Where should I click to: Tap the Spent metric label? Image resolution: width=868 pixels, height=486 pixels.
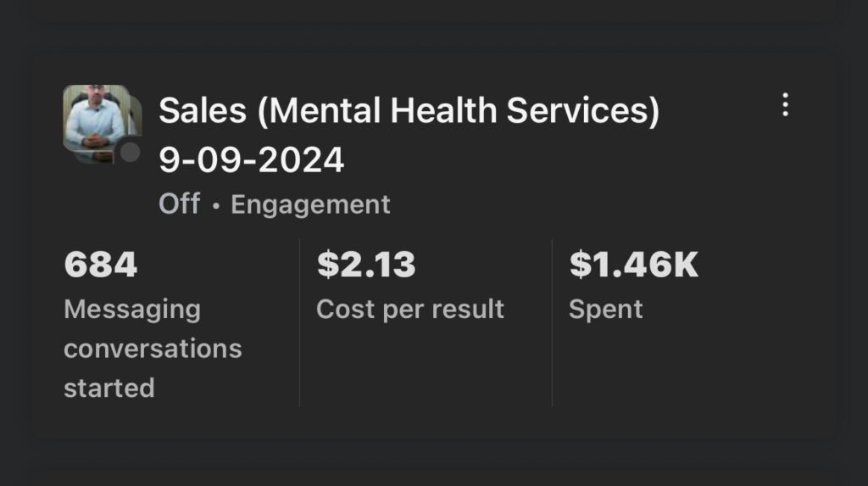coord(605,309)
